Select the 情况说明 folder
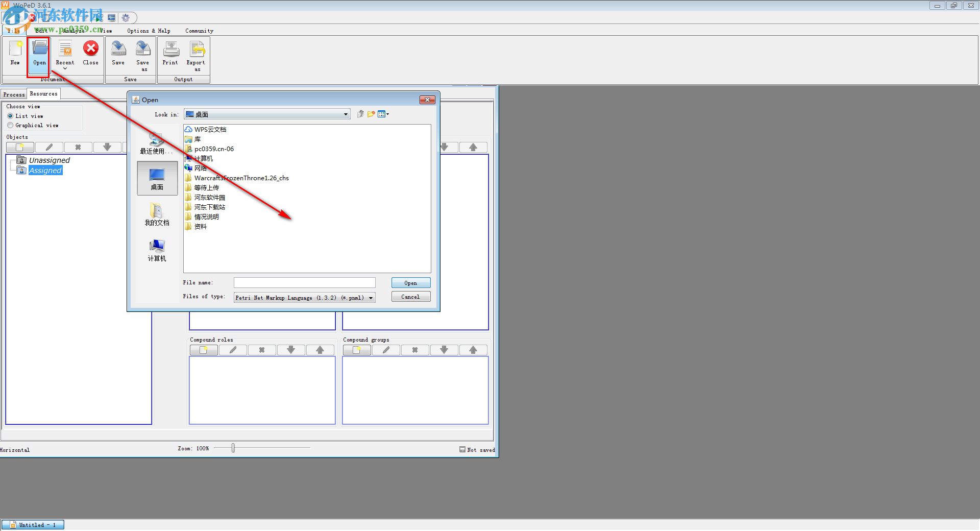Screen dimensions: 980x531 click(202, 216)
